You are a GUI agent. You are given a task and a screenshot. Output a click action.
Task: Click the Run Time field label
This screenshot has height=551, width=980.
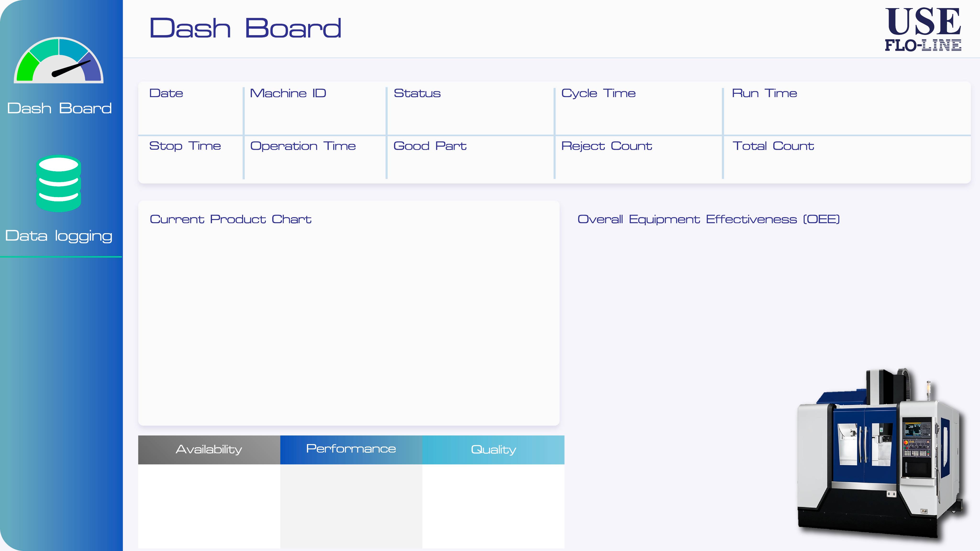coord(764,93)
